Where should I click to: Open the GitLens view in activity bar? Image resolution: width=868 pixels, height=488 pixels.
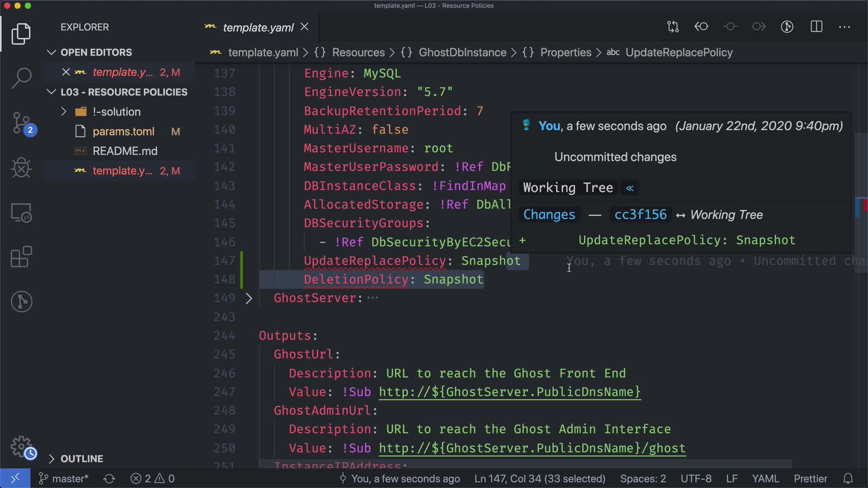click(21, 301)
